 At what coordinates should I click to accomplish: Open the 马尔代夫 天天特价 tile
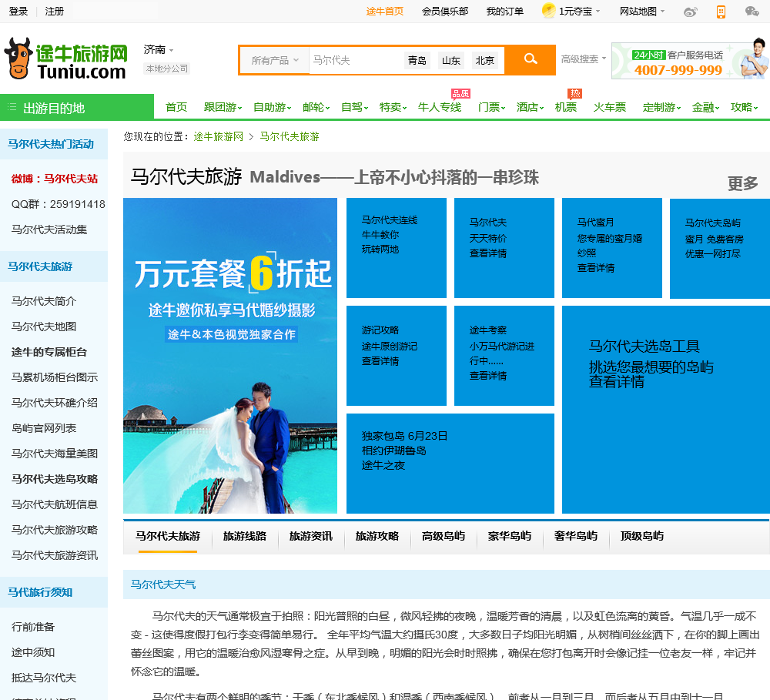504,247
